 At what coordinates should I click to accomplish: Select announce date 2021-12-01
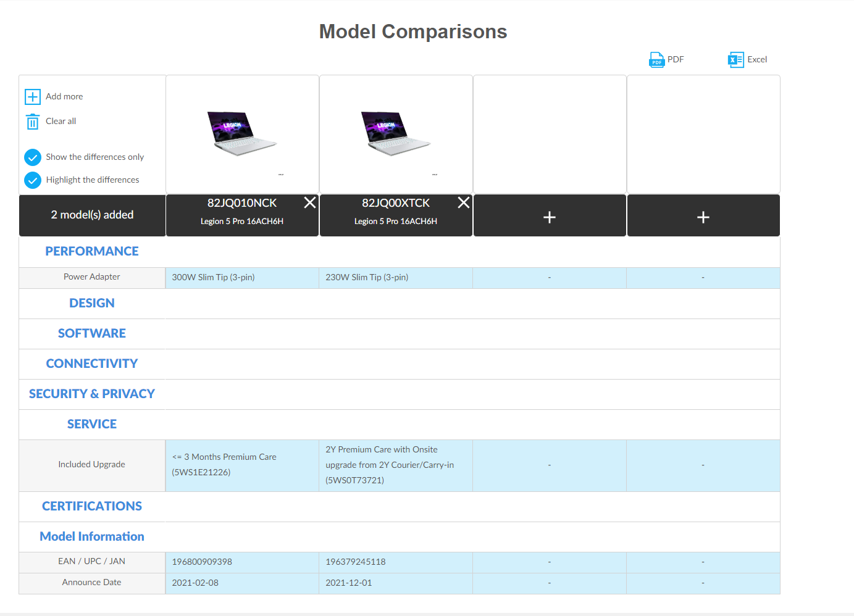tap(349, 583)
